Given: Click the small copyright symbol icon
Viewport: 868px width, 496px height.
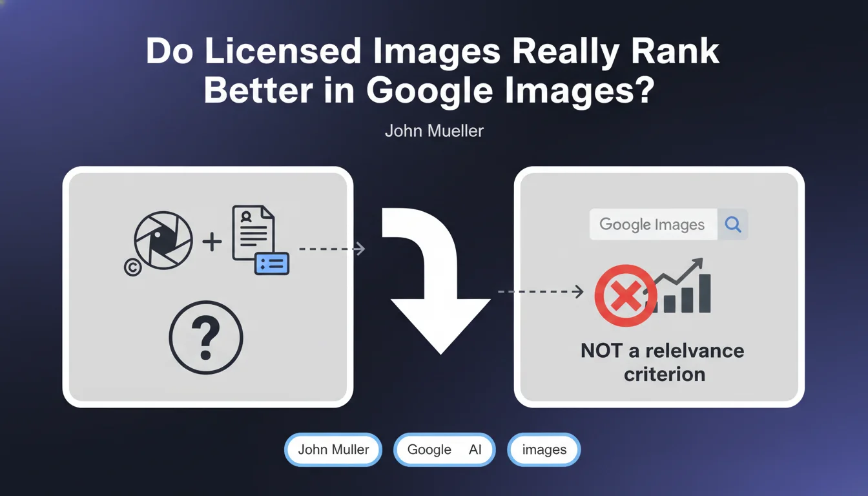Looking at the screenshot, I should coord(133,267).
